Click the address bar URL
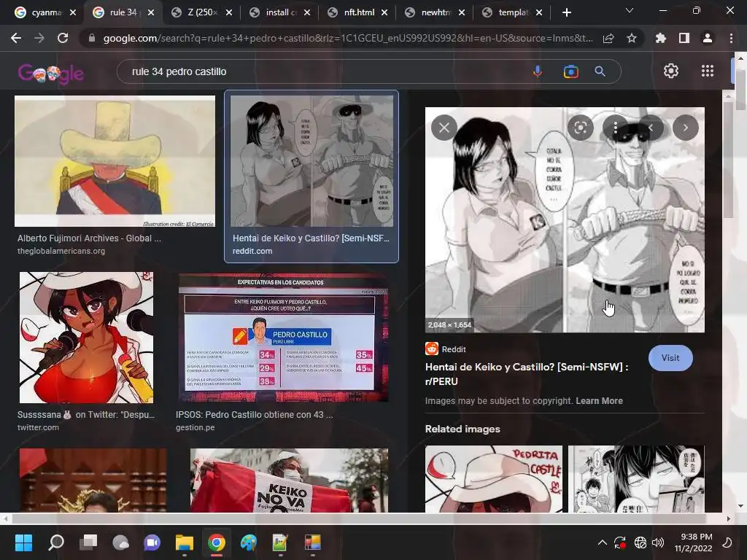Viewport: 747px width, 560px height. (x=348, y=38)
